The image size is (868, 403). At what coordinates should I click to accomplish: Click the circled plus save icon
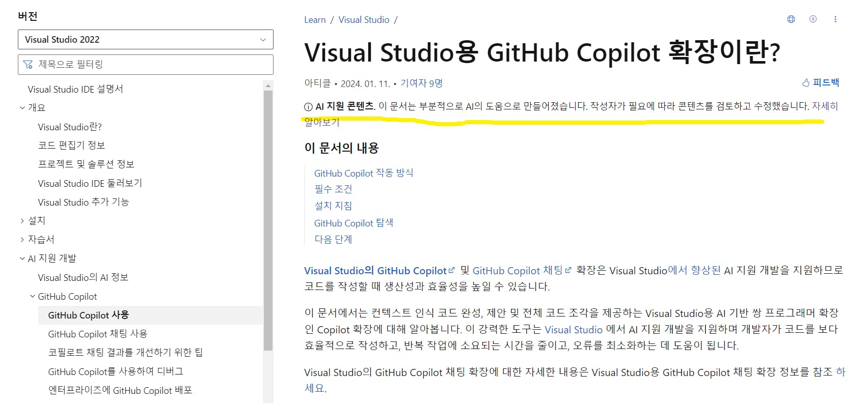tap(813, 19)
